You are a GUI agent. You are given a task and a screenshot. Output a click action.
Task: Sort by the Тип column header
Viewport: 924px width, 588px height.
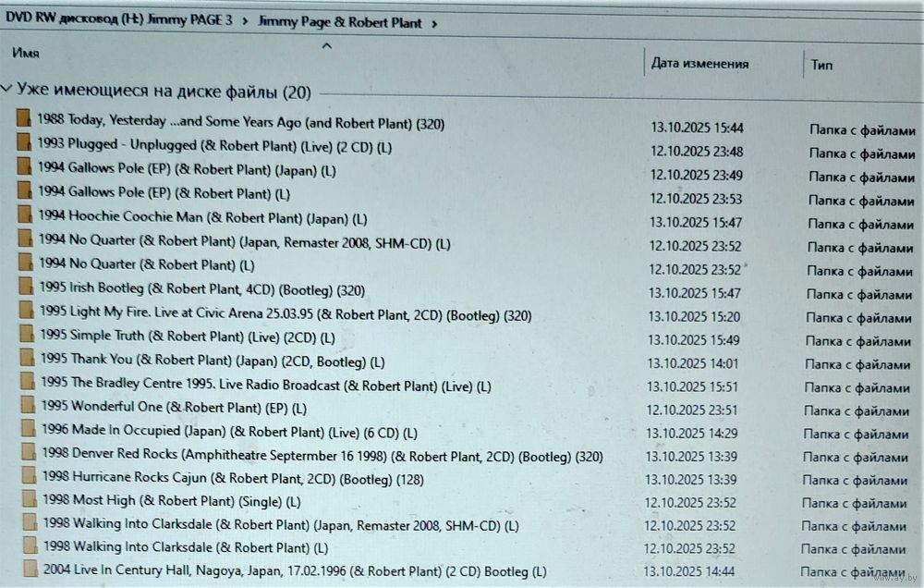pyautogui.click(x=821, y=65)
